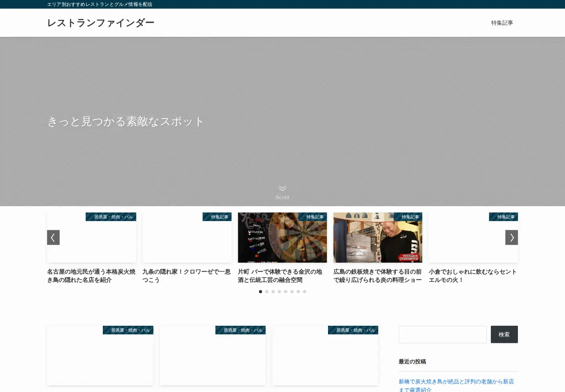Select the first carousel pagination dot

[x=261, y=292]
